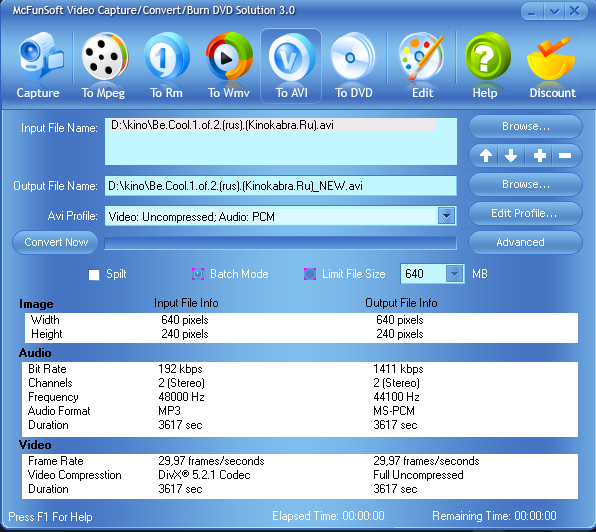Click in the Output File Name field
The image size is (596, 532).
click(281, 186)
